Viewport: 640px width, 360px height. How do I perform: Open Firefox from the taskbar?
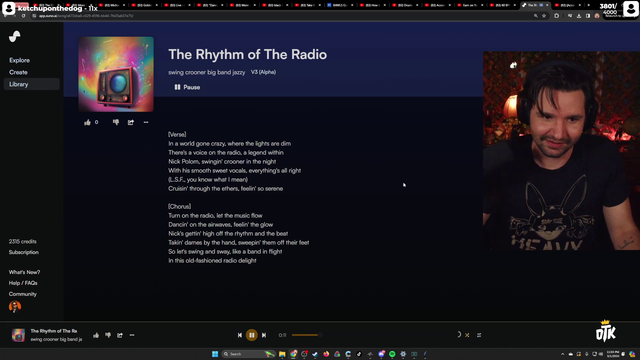pyautogui.click(x=326, y=354)
